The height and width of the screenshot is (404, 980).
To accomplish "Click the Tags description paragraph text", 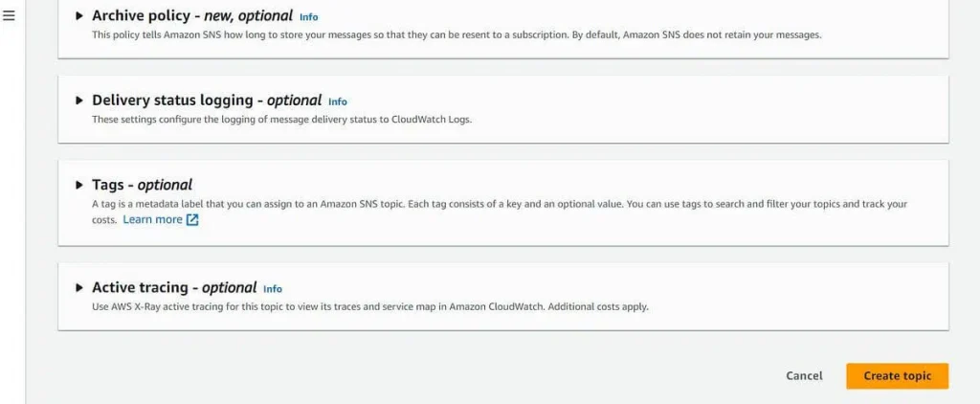I will (500, 212).
